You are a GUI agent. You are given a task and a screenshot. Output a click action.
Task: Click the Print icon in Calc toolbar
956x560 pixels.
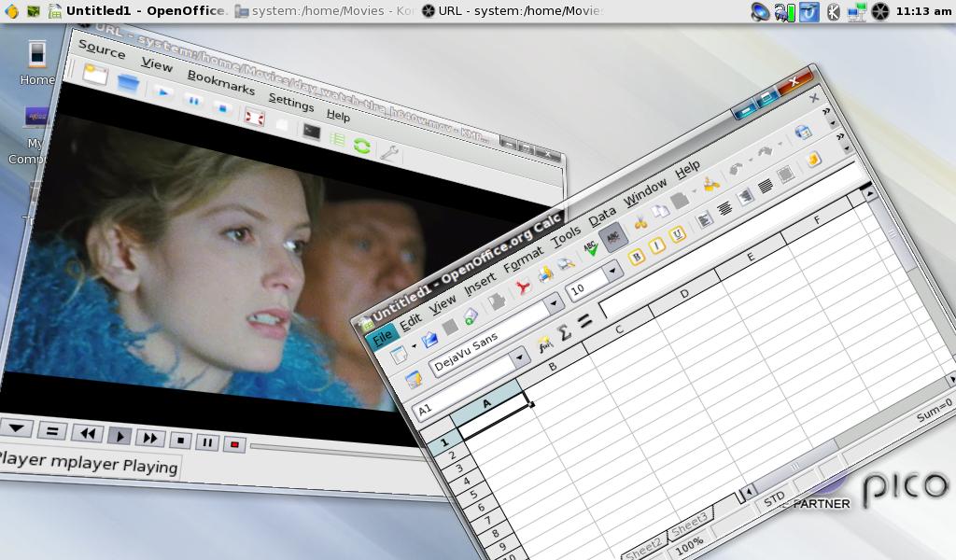click(x=545, y=274)
